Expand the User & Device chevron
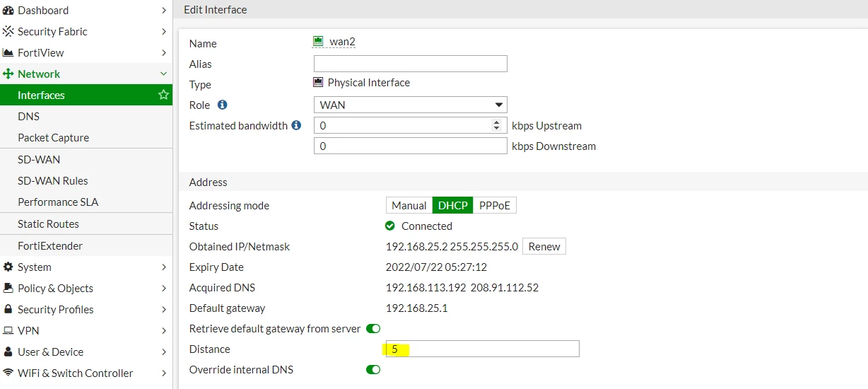This screenshot has width=868, height=389. [164, 352]
